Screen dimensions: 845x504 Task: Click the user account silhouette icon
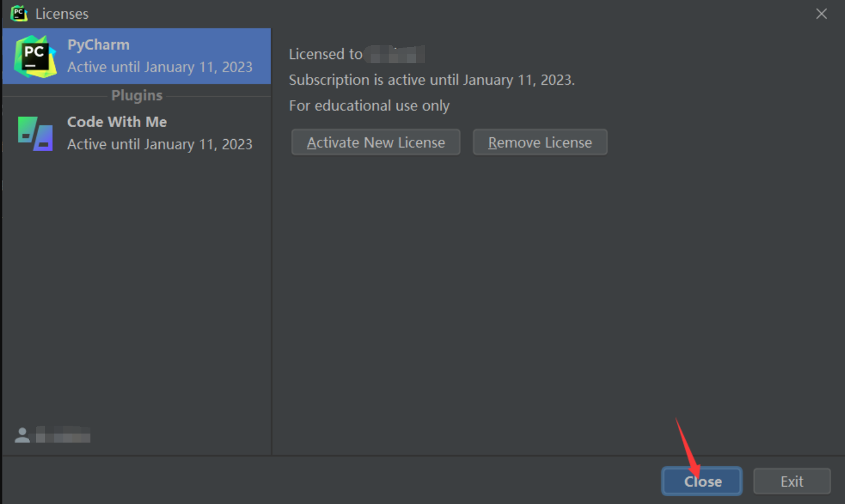(22, 435)
